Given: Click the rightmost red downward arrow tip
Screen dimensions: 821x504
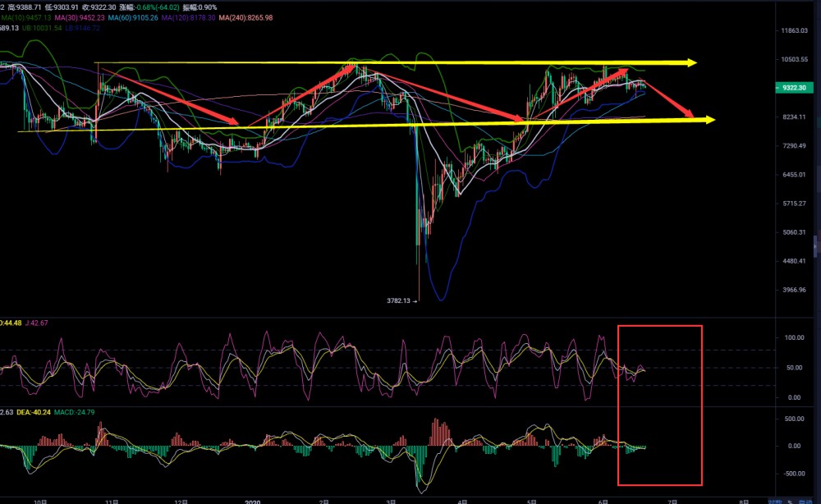Looking at the screenshot, I should coord(690,114).
